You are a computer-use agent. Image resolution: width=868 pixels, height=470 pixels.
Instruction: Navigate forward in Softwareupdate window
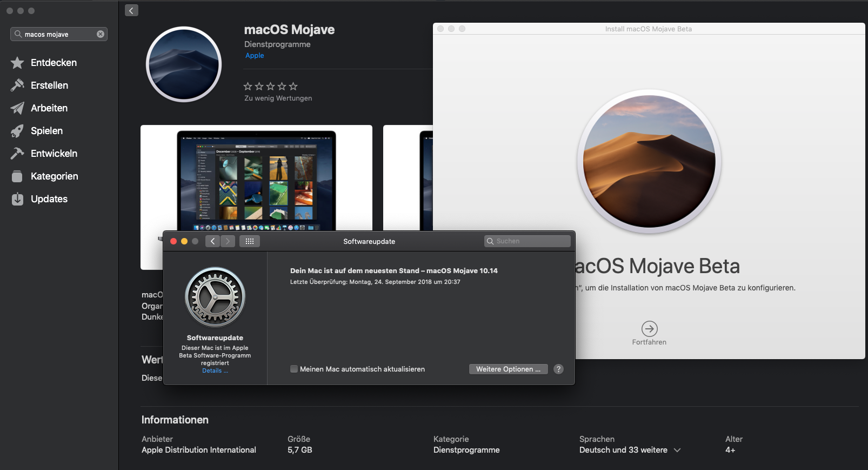(x=228, y=241)
